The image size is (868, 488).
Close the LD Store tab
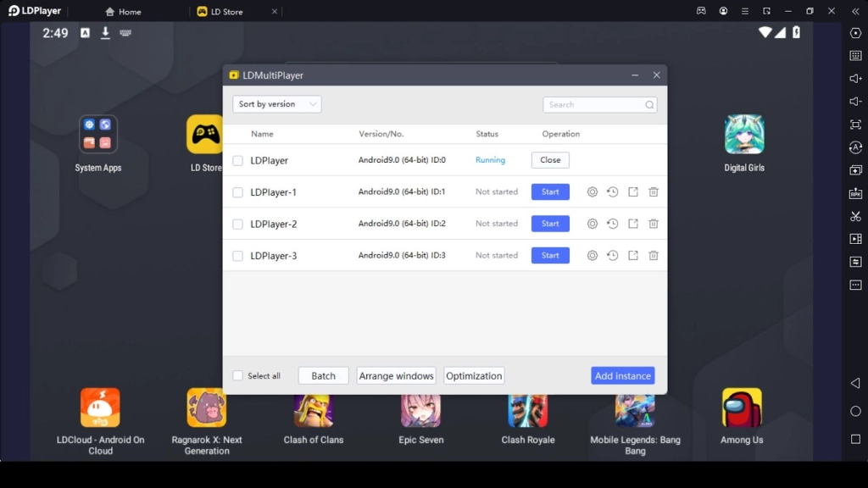[x=274, y=11]
